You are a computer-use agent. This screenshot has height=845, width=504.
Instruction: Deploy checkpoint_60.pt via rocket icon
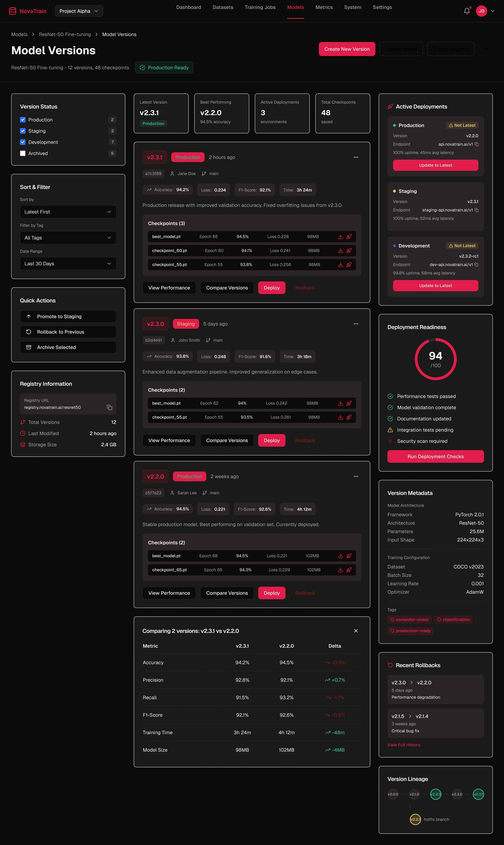349,251
